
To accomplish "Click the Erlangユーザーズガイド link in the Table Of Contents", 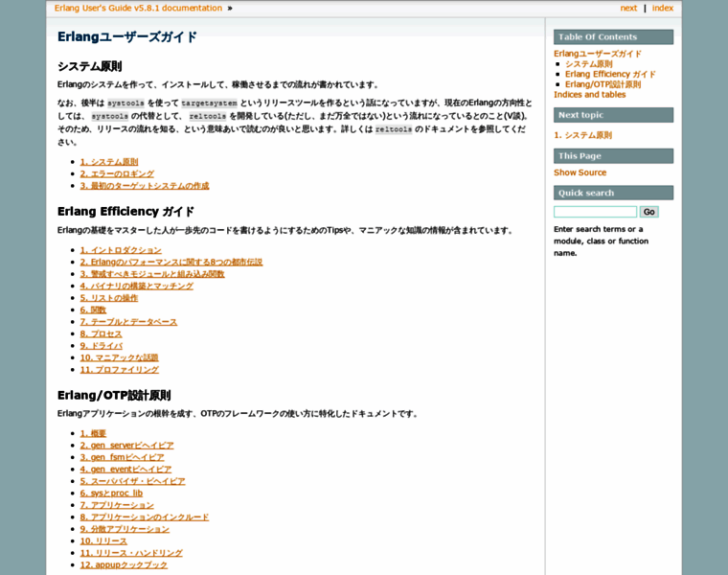I will point(598,54).
